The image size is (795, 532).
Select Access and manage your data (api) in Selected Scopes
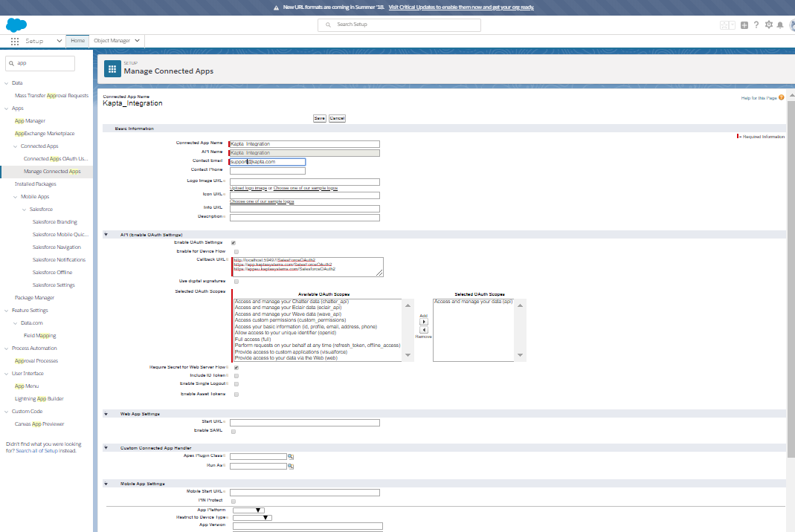474,302
